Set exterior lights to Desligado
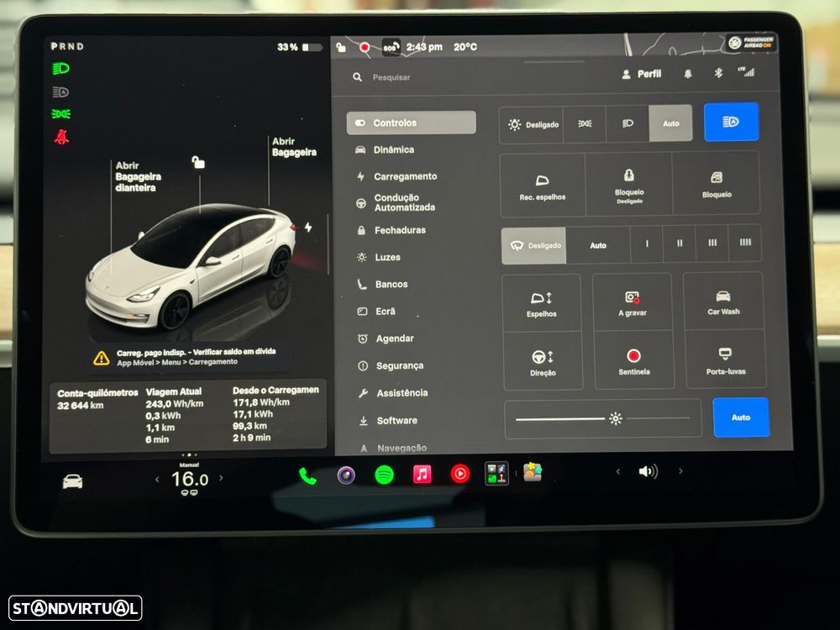The width and height of the screenshot is (840, 630). [532, 124]
